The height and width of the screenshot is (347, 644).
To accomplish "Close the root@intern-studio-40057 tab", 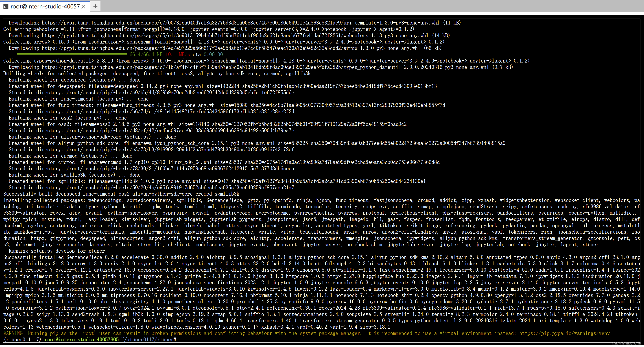I will pos(84,7).
